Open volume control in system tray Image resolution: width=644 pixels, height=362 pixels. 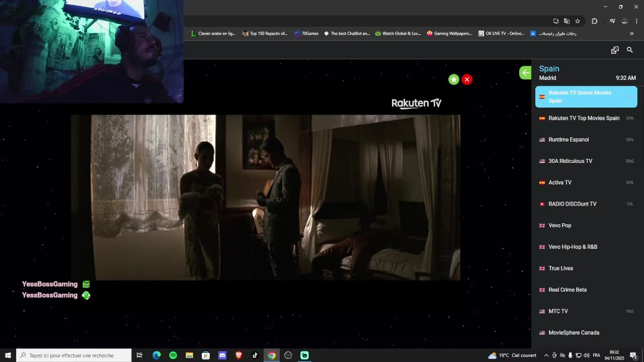click(586, 355)
